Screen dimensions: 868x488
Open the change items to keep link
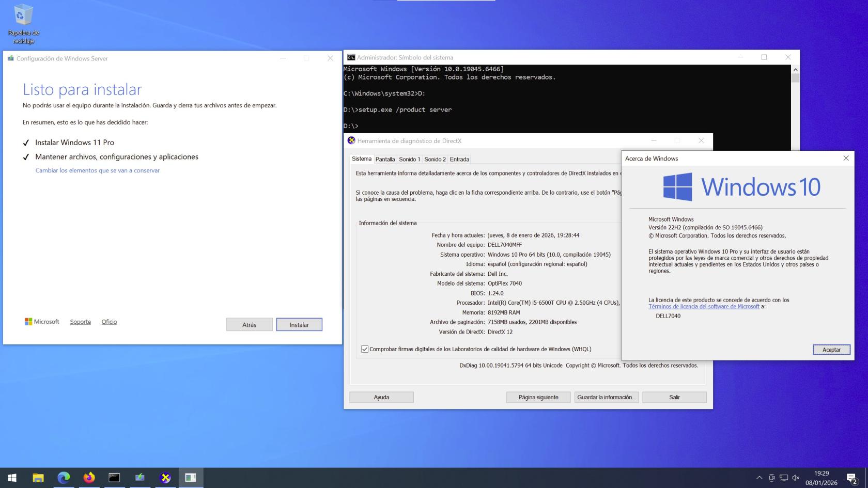97,170
